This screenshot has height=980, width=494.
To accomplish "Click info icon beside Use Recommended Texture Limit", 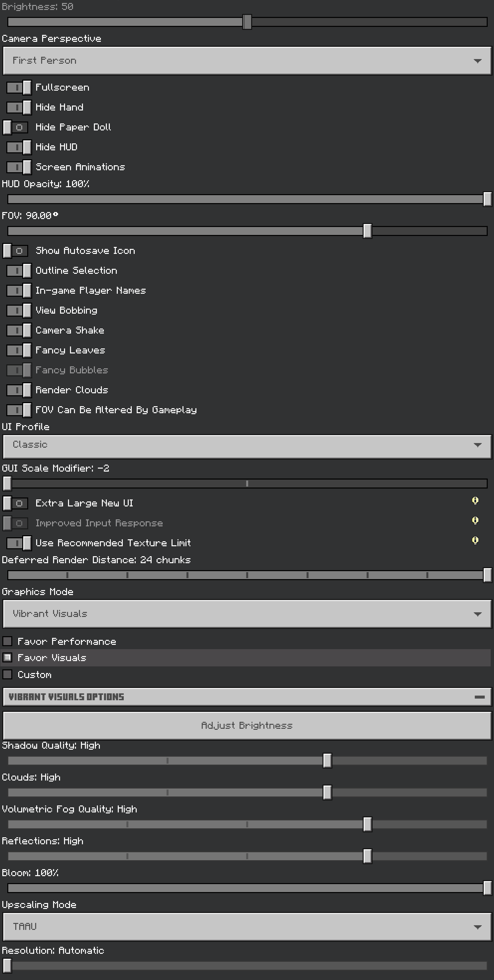I will (x=475, y=541).
